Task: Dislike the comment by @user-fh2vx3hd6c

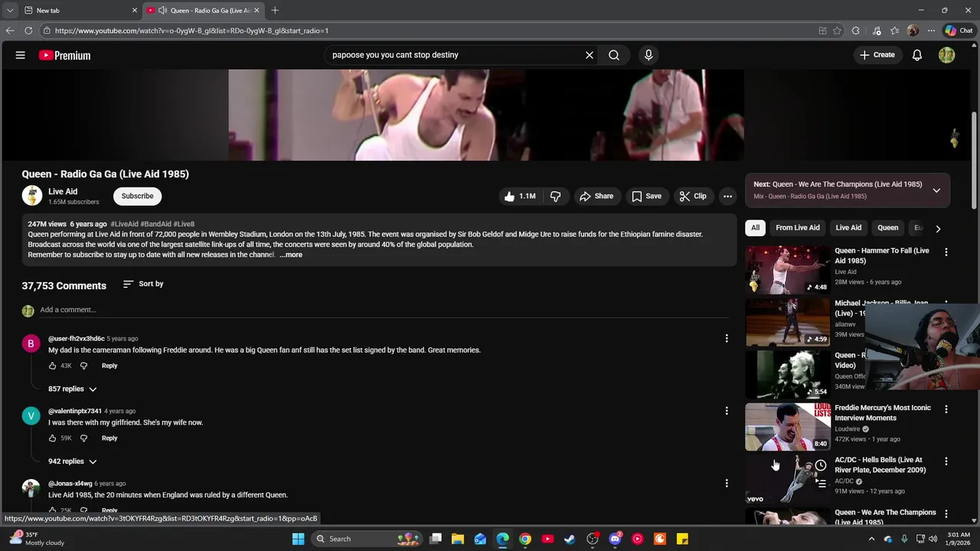Action: [x=84, y=366]
